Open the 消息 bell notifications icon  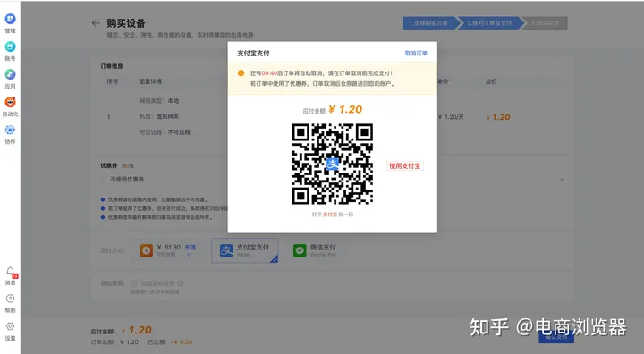(10, 271)
